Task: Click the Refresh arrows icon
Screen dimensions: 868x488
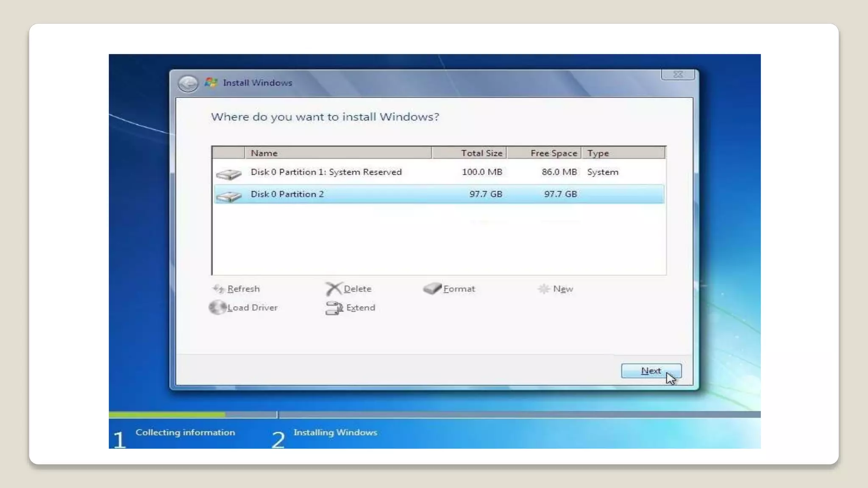Action: pos(218,289)
